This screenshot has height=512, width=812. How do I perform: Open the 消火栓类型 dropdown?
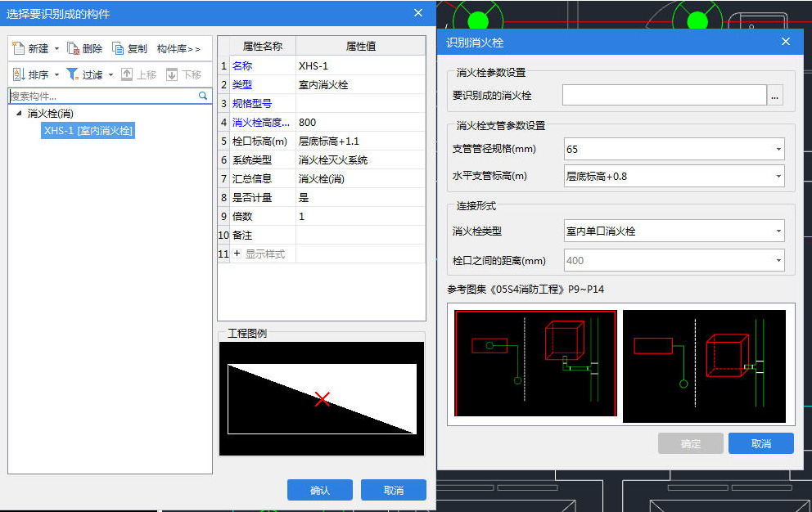(x=778, y=231)
